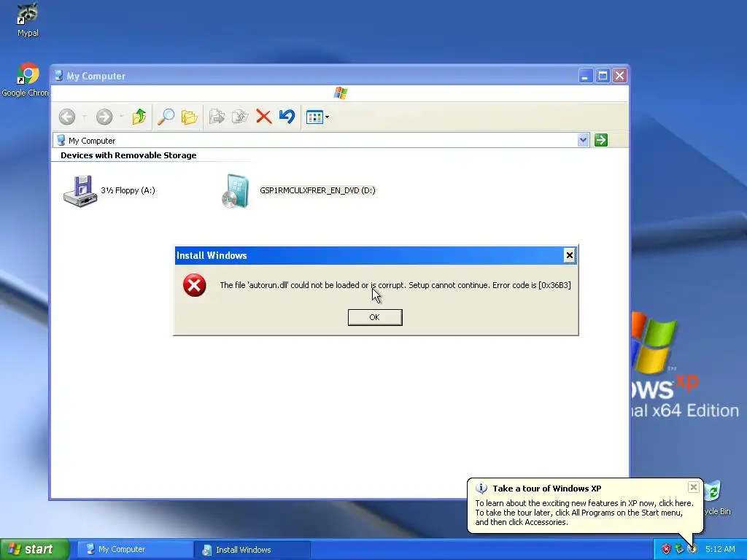Click the 3½ Floppy (A:) label
747x560 pixels.
(x=128, y=190)
